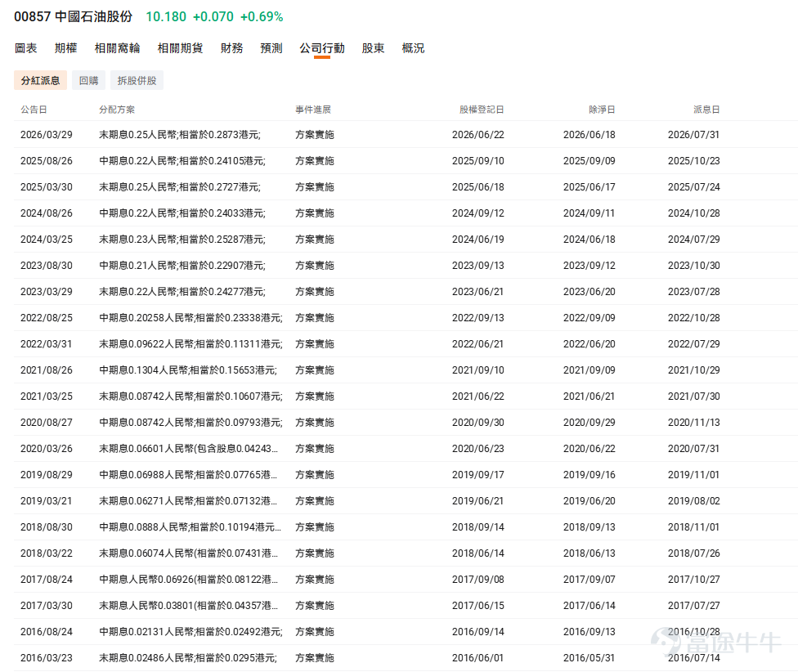
Task: Click announcement date 2019/08/29
Action: 47,475
